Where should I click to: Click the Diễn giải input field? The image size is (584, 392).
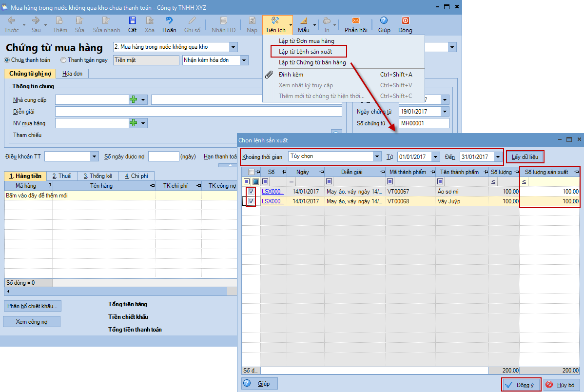point(198,112)
